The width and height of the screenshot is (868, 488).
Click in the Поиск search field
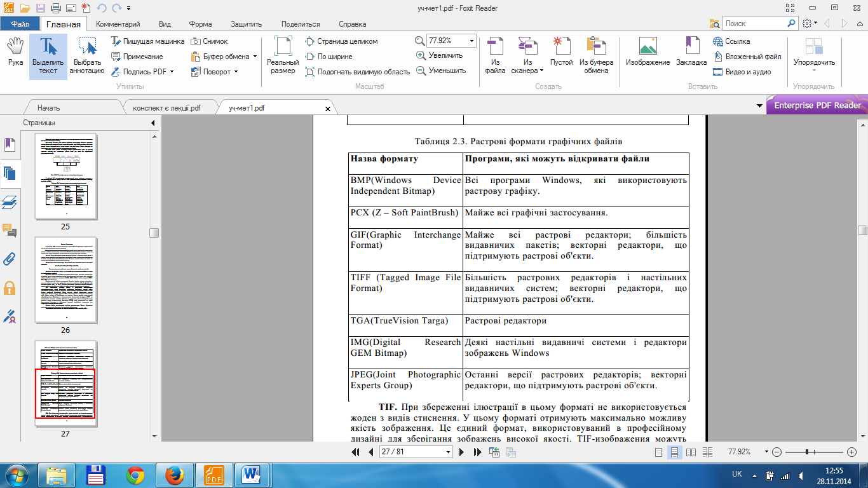pyautogui.click(x=754, y=24)
